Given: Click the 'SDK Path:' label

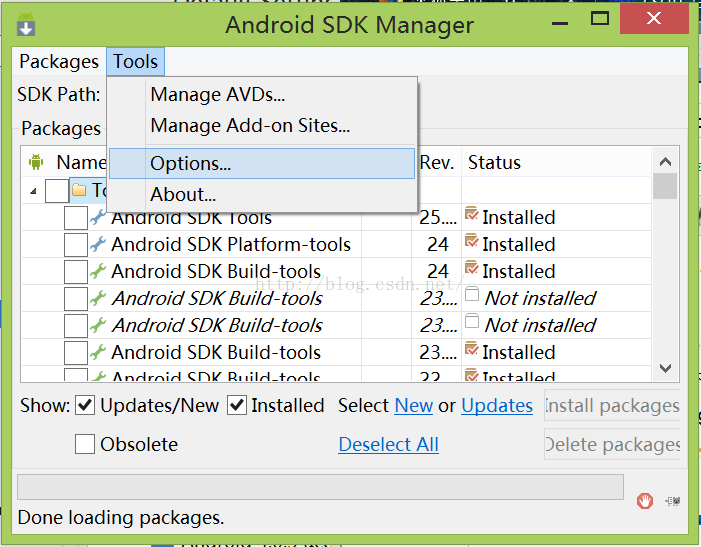Looking at the screenshot, I should [x=59, y=94].
